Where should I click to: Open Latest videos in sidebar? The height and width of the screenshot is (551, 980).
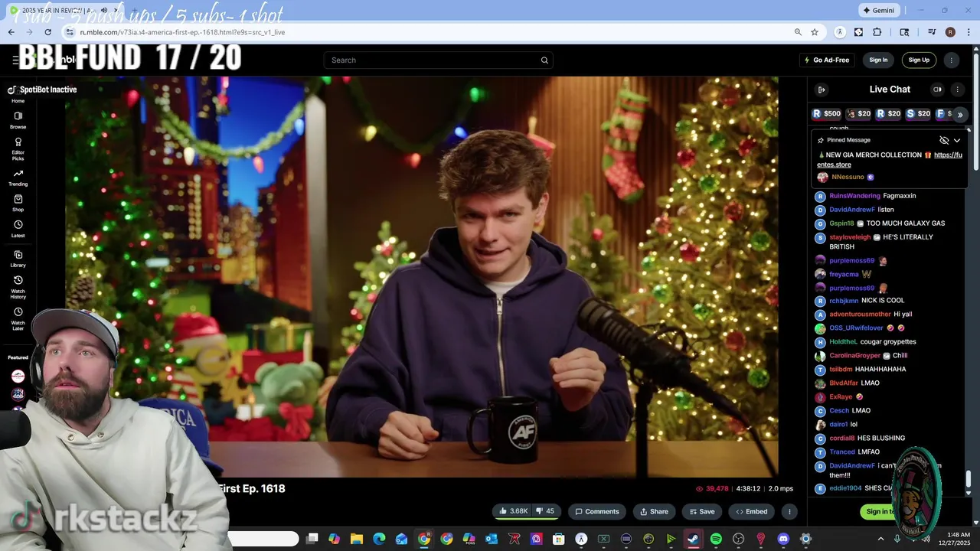18,230
